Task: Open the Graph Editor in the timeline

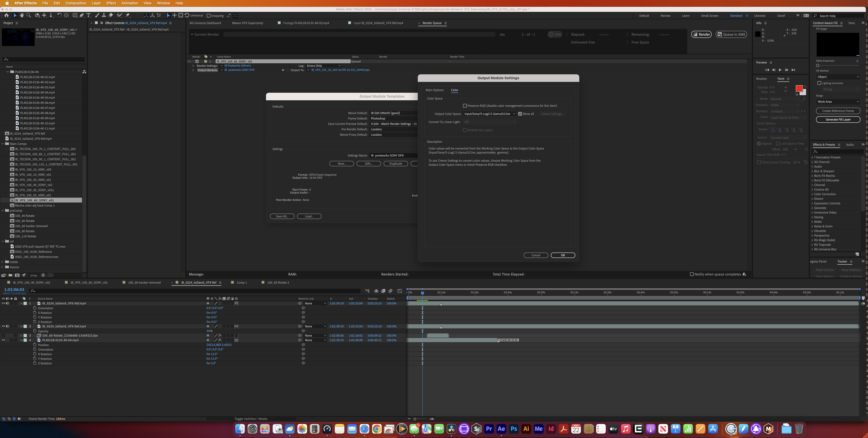Action: click(400, 291)
